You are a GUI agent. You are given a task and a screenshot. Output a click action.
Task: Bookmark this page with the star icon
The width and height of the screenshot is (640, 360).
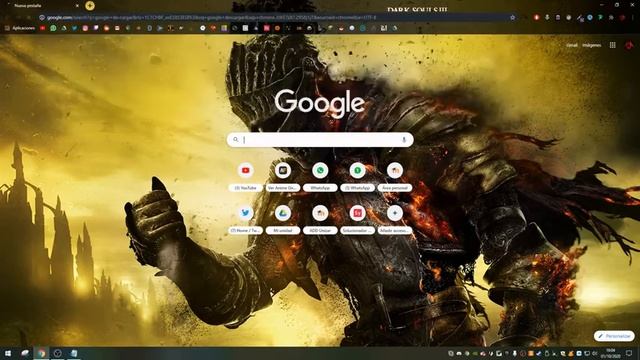point(512,18)
